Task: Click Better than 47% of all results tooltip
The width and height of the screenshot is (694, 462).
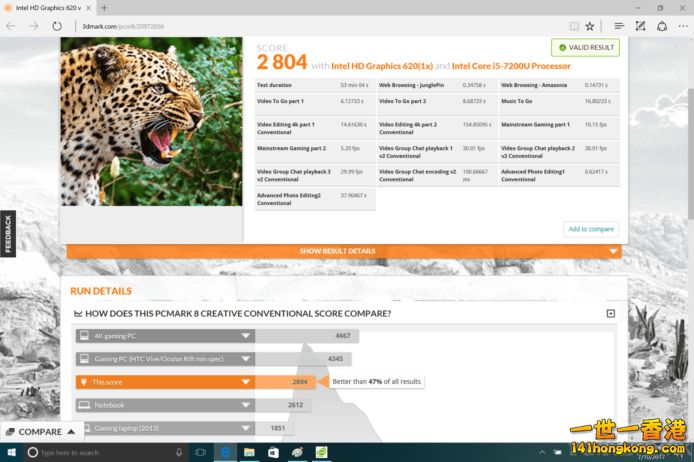Action: pyautogui.click(x=377, y=381)
